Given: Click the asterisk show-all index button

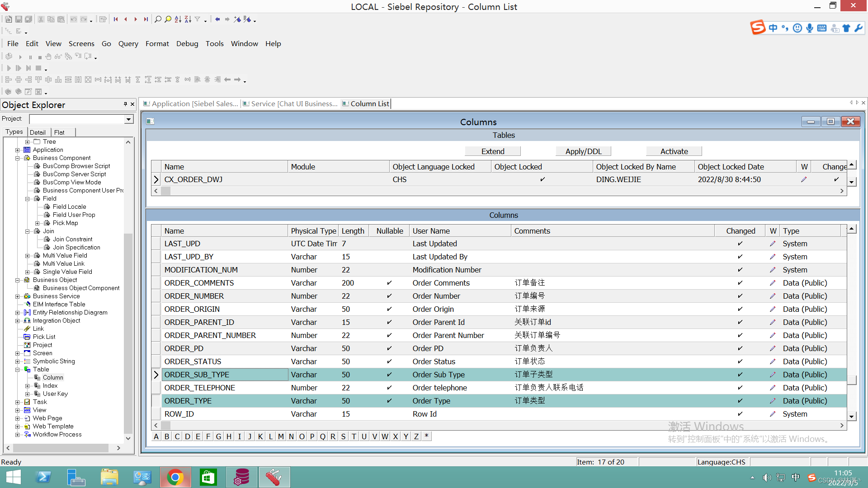Looking at the screenshot, I should [426, 436].
